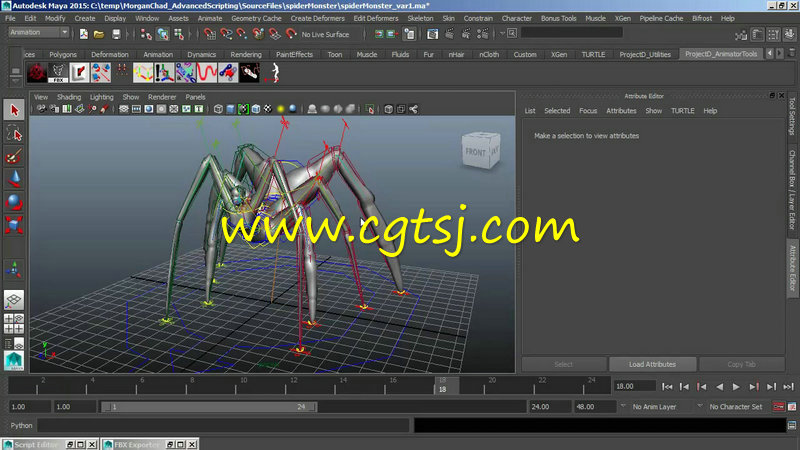The width and height of the screenshot is (800, 450).
Task: Activate the Scale tool icon
Action: coord(14,225)
